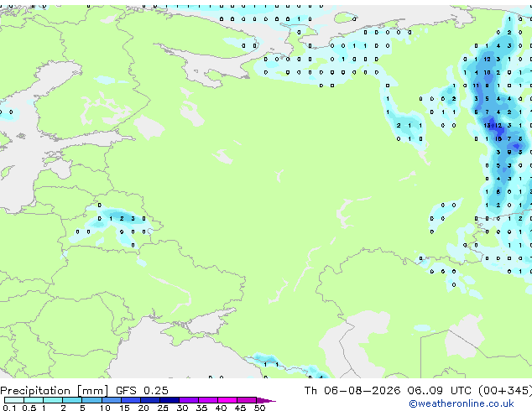The height and width of the screenshot is (411, 532).
Task: Click the map precipitation value '13'
Action: tap(487, 126)
